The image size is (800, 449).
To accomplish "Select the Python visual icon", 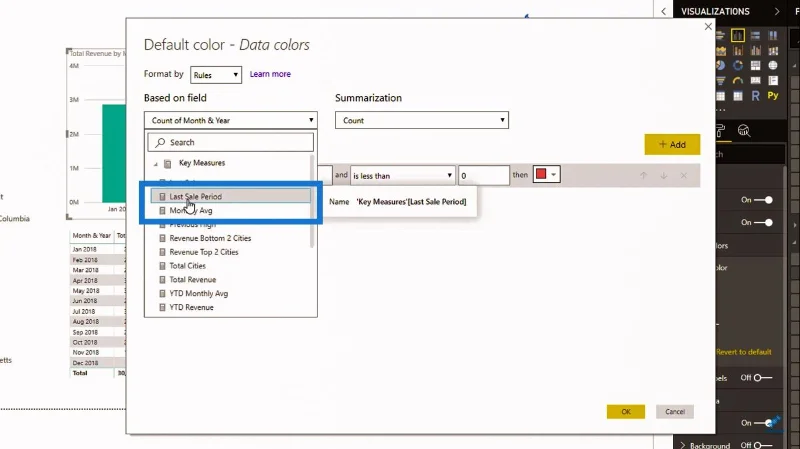I will [x=773, y=96].
